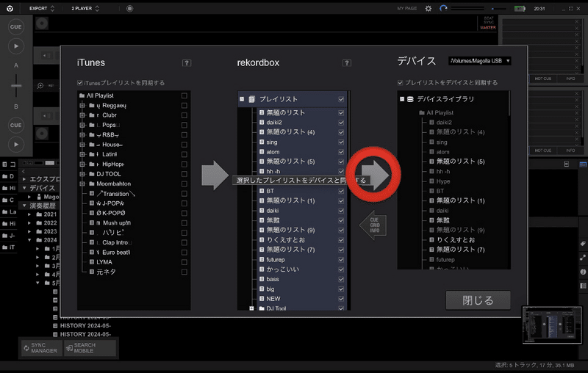Click the tag icon on the right edge

[x=583, y=244]
